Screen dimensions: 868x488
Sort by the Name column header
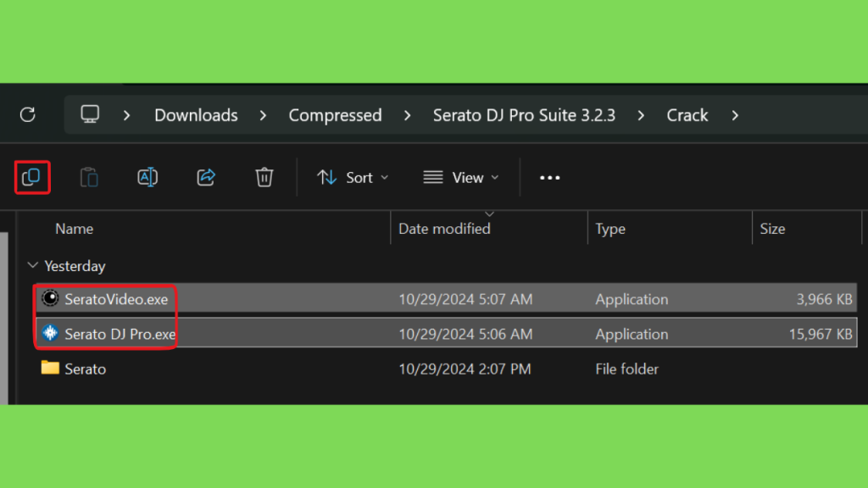[x=75, y=229]
